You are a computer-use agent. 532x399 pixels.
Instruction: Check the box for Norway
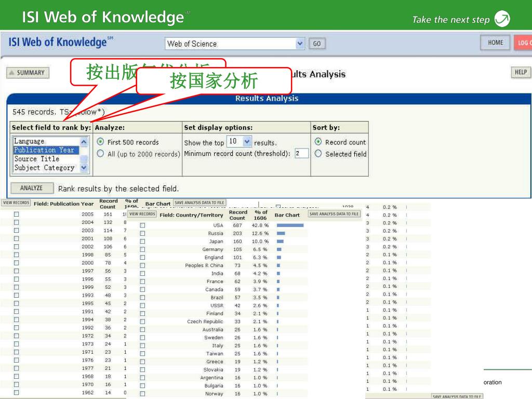(x=142, y=394)
